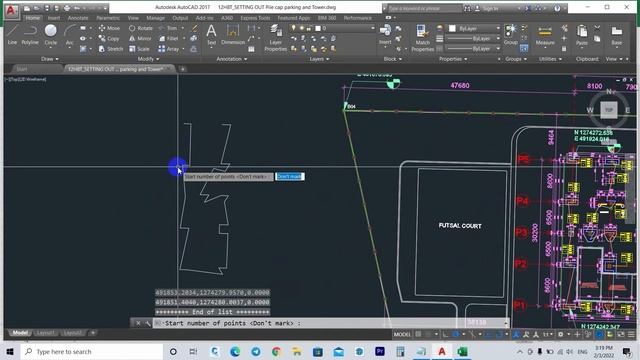This screenshot has width=640, height=360.
Task: Click the dynamic input Don't mark field
Action: (290, 176)
